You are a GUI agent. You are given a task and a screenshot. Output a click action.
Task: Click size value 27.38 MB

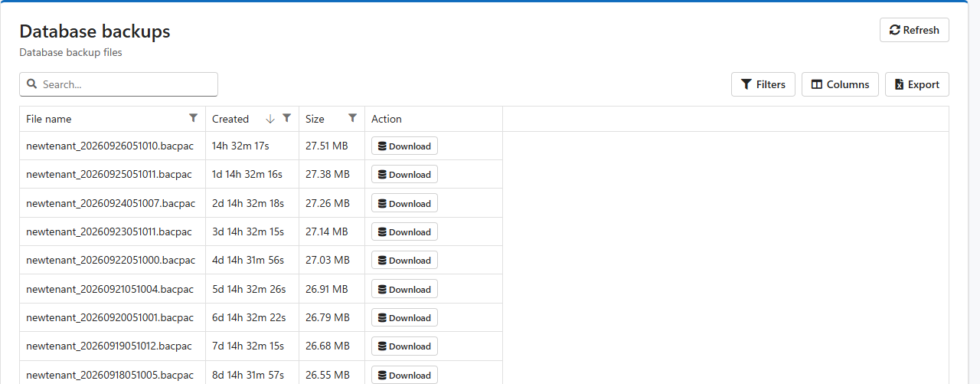(328, 174)
